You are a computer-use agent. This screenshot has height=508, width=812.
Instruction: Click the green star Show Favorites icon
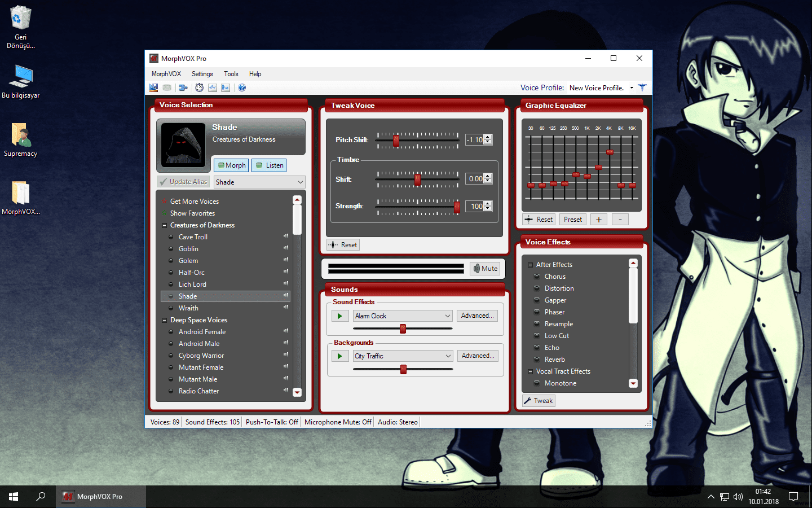[x=164, y=213]
